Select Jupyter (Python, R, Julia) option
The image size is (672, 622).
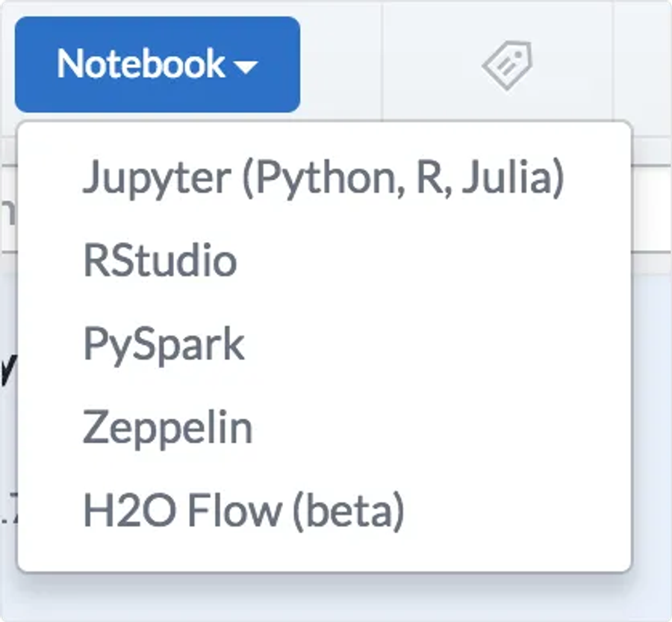323,178
